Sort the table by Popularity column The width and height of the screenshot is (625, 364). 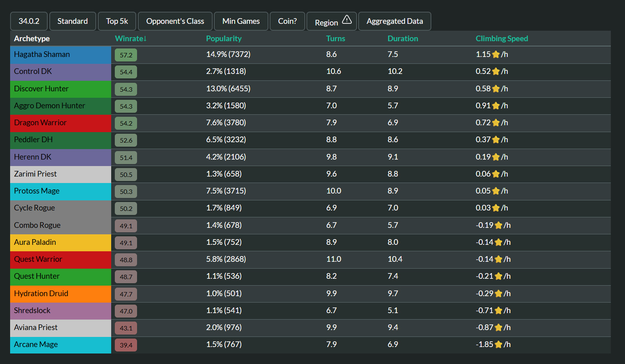(224, 38)
